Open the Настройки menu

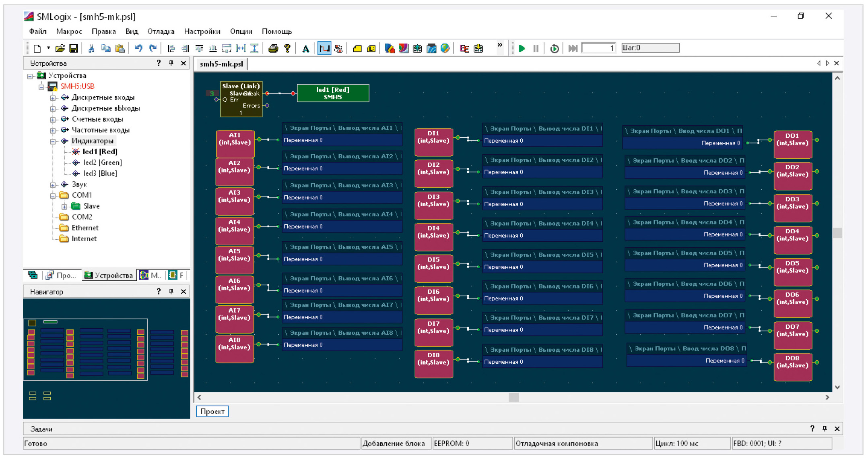click(x=202, y=31)
